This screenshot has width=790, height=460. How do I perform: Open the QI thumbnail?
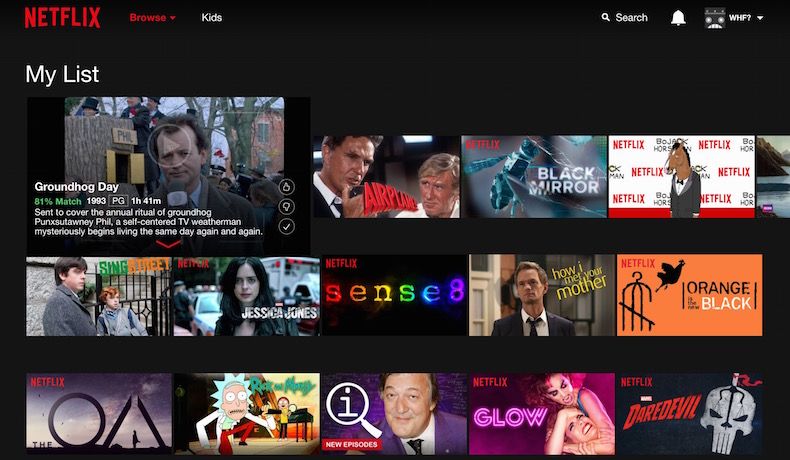coord(394,414)
